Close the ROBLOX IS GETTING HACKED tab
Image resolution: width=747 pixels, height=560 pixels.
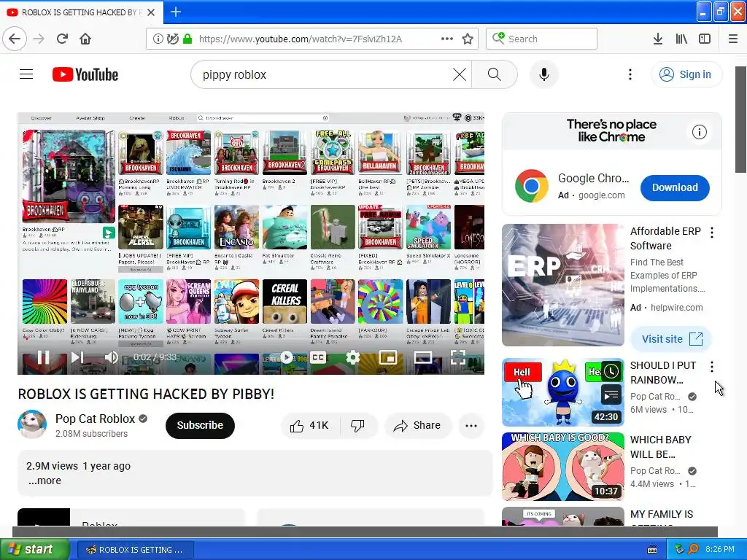coord(151,12)
